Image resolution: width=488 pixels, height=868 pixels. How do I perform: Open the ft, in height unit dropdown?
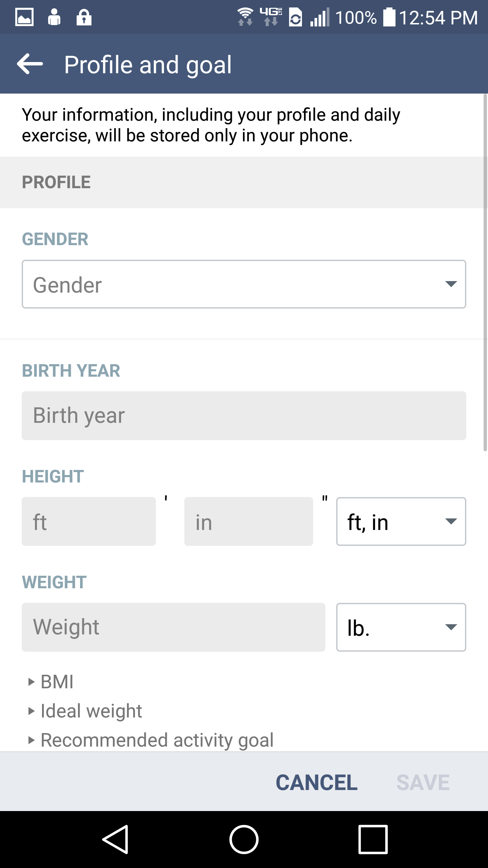pos(401,521)
